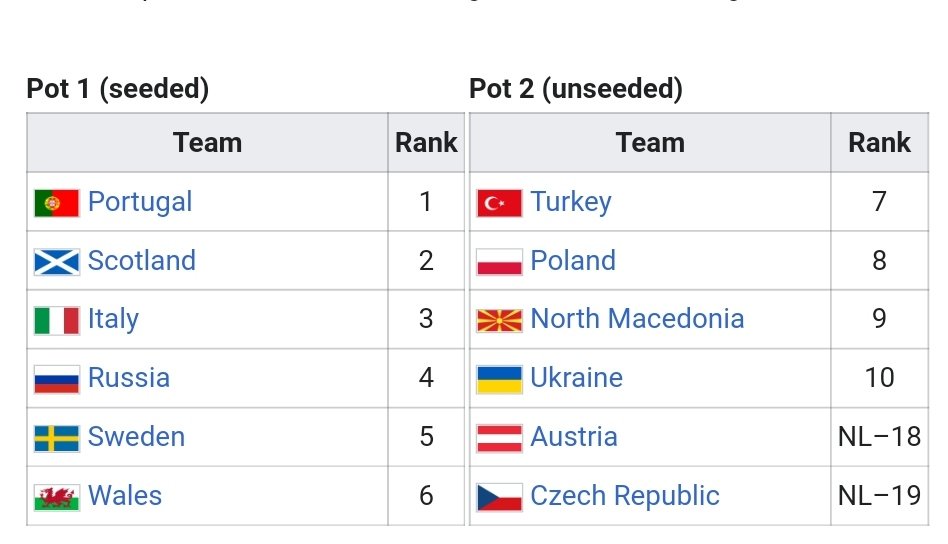
Task: Click the Portugal flag icon
Action: click(57, 202)
